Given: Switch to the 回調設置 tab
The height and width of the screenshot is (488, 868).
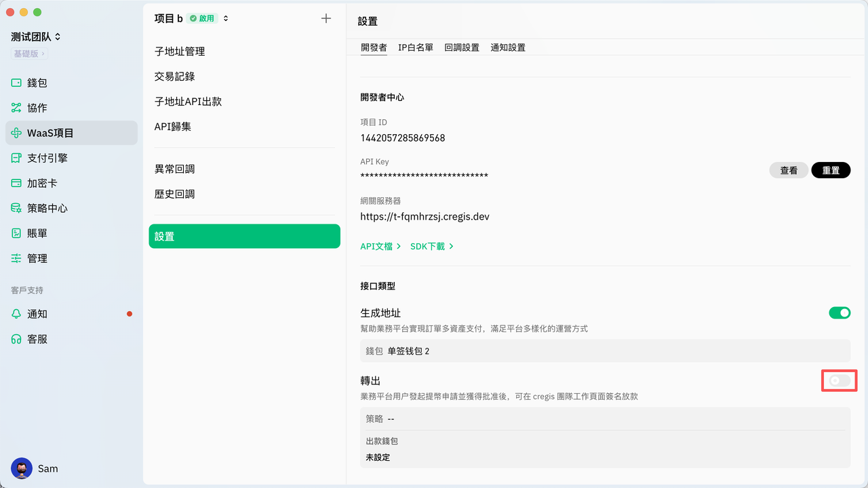Looking at the screenshot, I should click(x=462, y=47).
